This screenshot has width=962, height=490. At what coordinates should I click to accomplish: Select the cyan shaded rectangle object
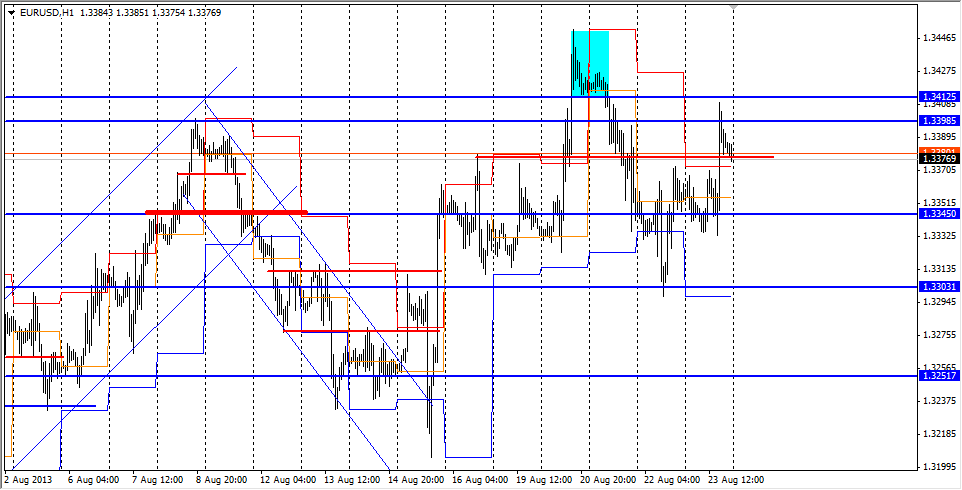coord(590,63)
